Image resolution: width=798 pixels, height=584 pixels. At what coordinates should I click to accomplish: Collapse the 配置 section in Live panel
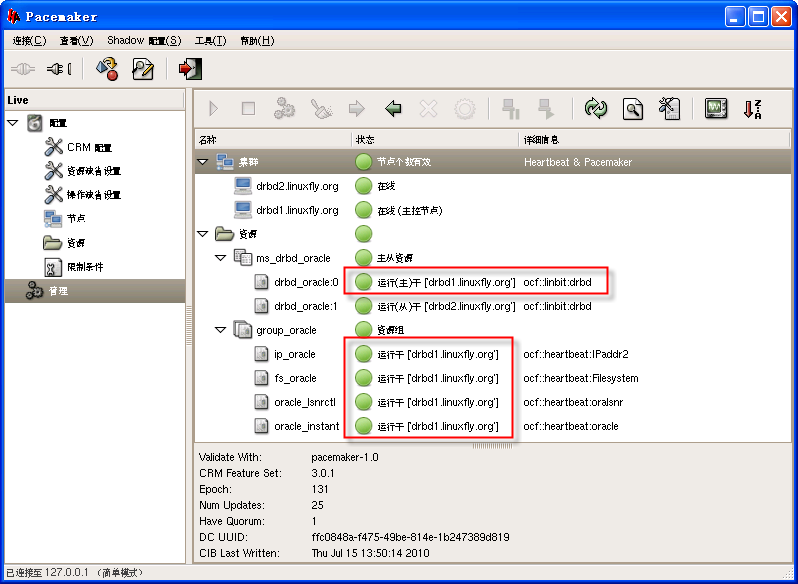13,123
